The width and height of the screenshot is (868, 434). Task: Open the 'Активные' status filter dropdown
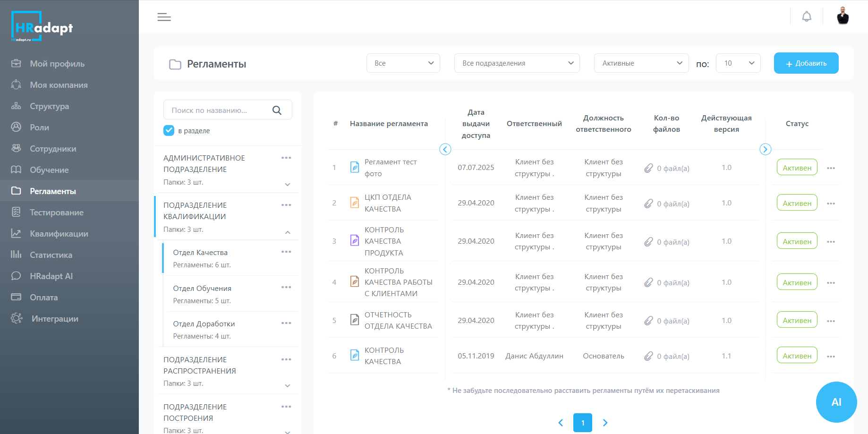coord(641,63)
